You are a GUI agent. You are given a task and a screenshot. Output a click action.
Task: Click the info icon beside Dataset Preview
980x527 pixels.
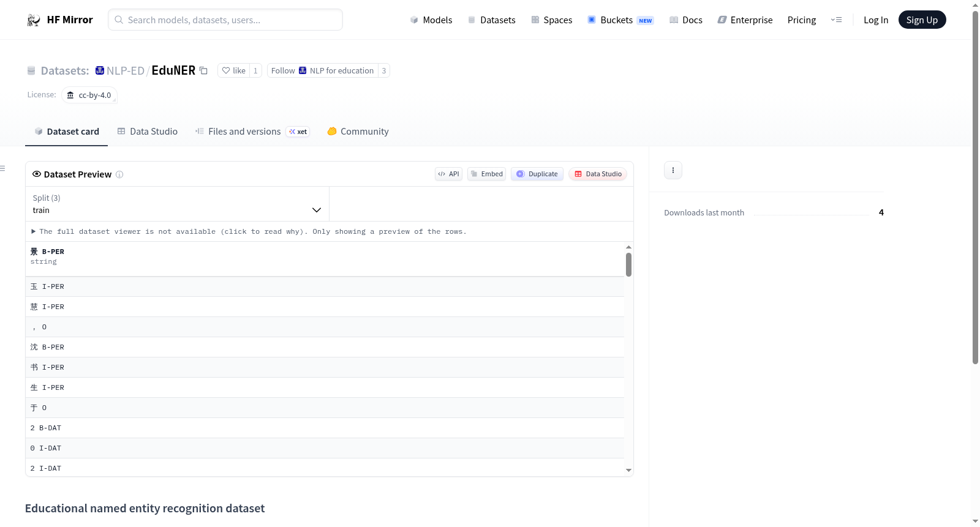pos(119,174)
